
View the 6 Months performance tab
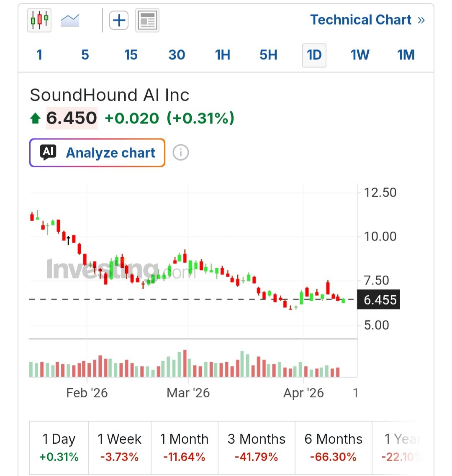coord(333,447)
